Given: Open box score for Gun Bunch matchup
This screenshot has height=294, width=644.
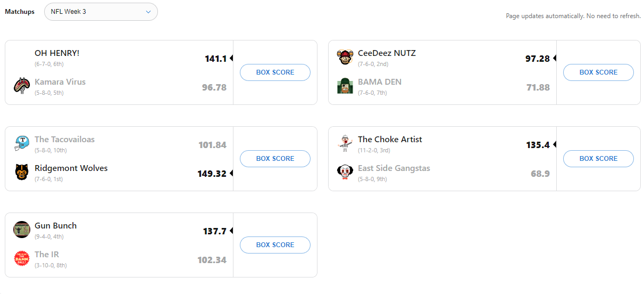Looking at the screenshot, I should click(x=275, y=245).
